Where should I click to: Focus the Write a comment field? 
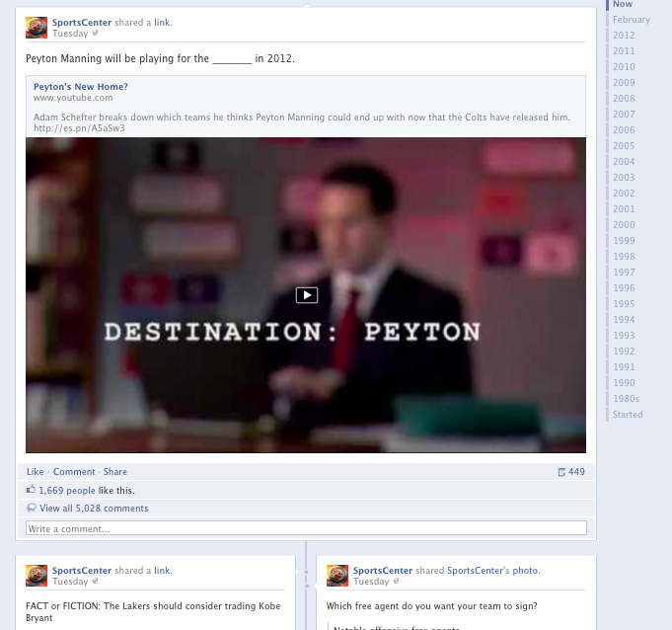pyautogui.click(x=306, y=528)
